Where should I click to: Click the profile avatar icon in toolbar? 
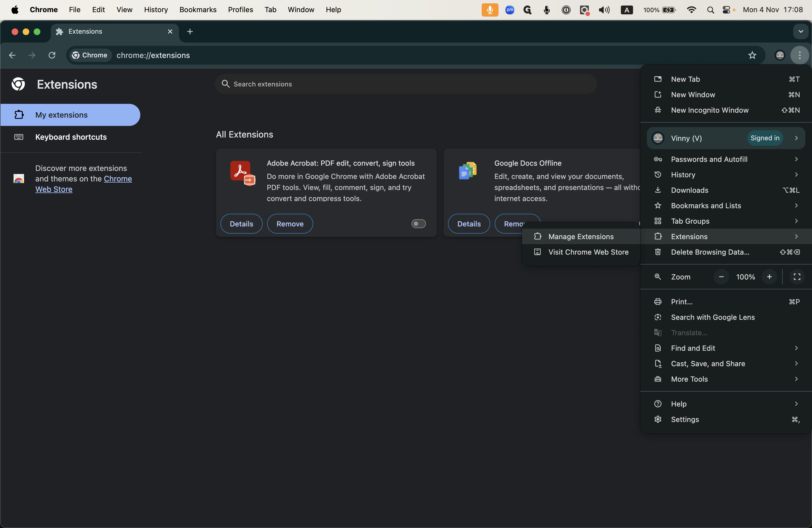(x=780, y=55)
